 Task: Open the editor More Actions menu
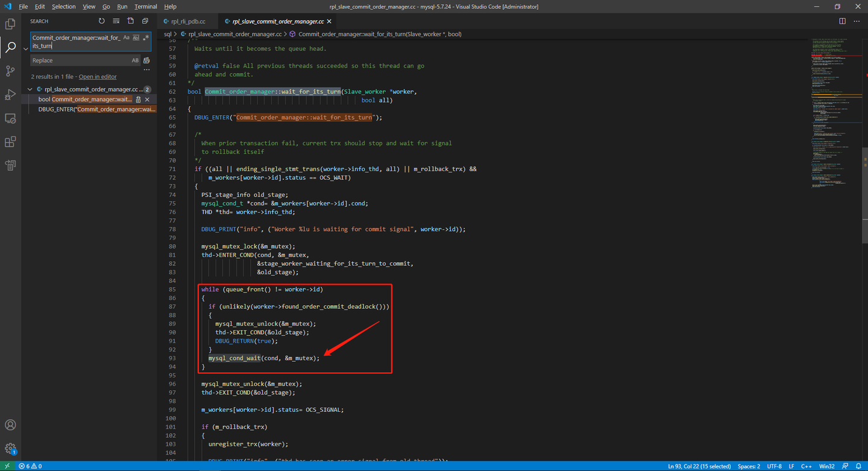(857, 21)
